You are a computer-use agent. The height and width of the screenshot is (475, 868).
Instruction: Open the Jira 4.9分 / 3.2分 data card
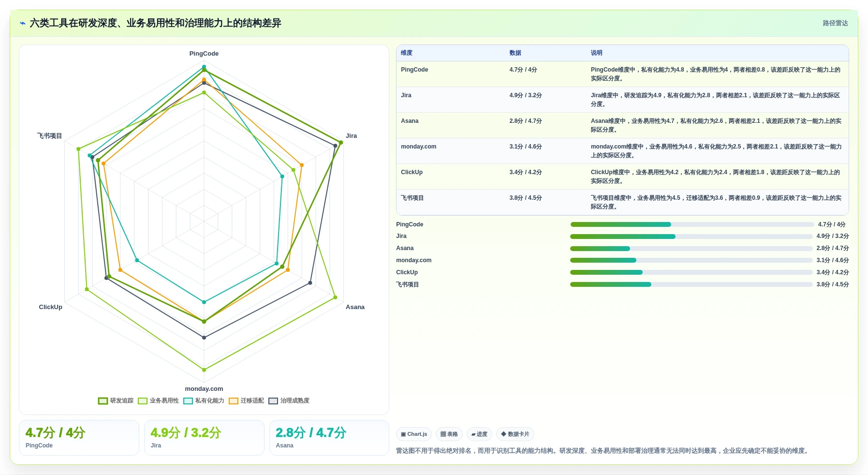point(204,438)
